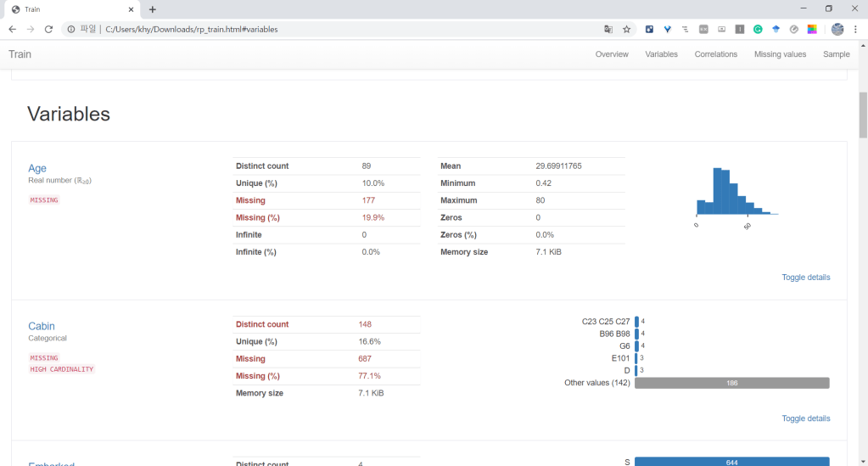Open the colorful grid extension icon
Image resolution: width=868 pixels, height=466 pixels.
(x=811, y=29)
